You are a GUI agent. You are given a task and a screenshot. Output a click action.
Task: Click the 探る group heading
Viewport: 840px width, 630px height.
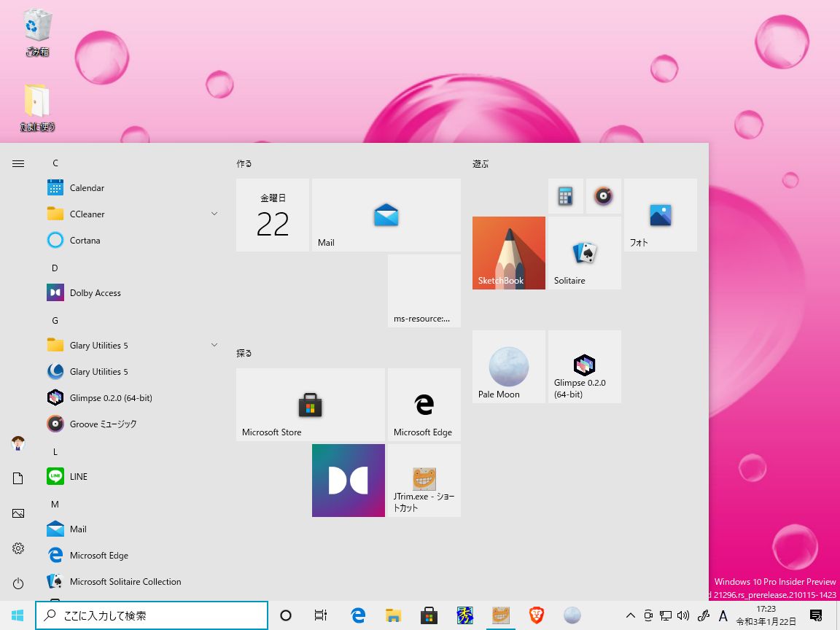click(244, 353)
